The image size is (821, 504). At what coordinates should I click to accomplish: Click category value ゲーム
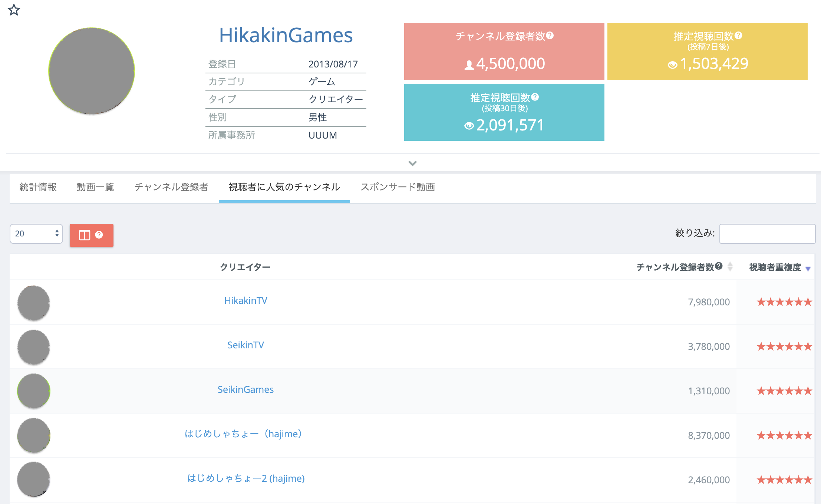pos(322,82)
